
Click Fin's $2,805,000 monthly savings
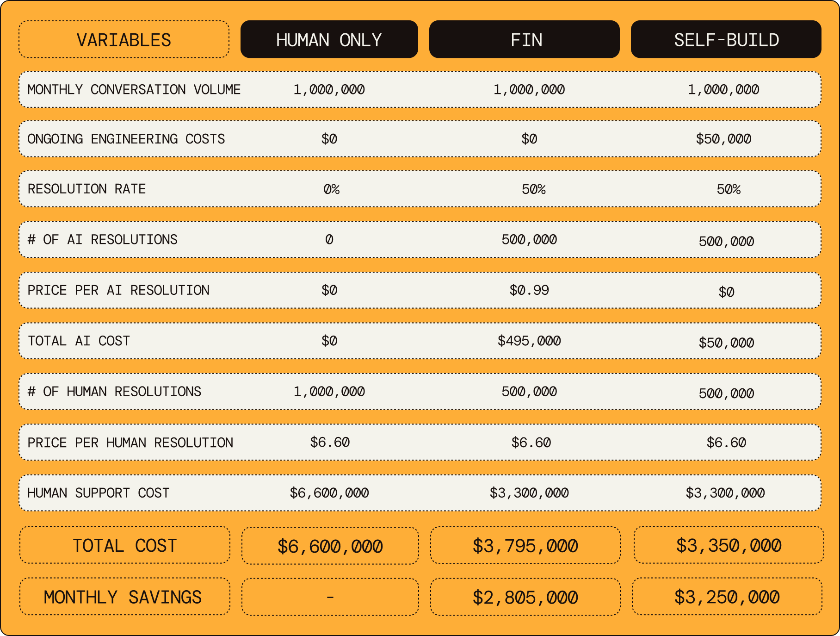[525, 597]
